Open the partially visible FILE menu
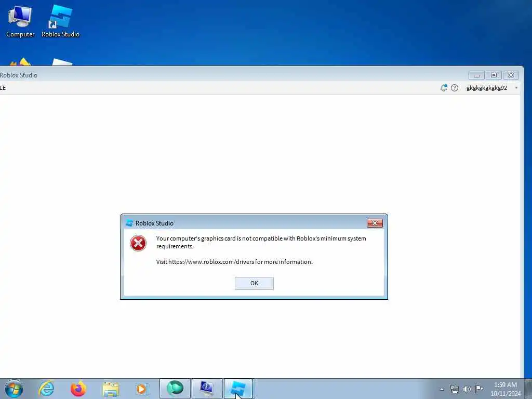532x399 pixels. (x=3, y=88)
